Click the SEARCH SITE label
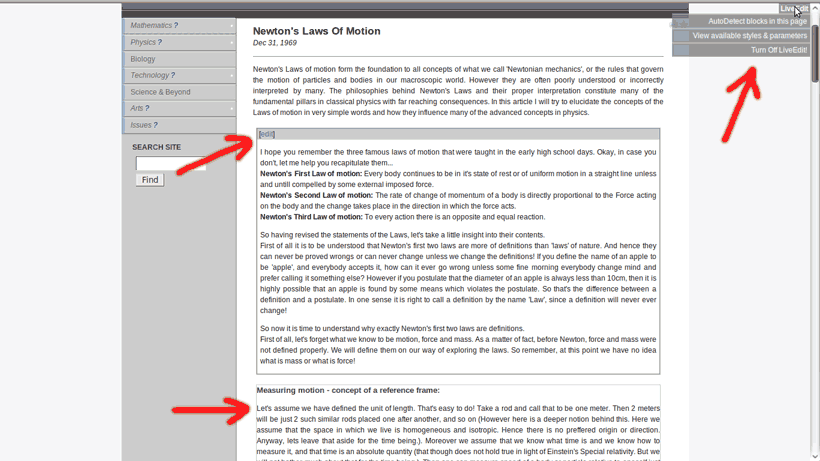The height and width of the screenshot is (461, 820). 156,147
